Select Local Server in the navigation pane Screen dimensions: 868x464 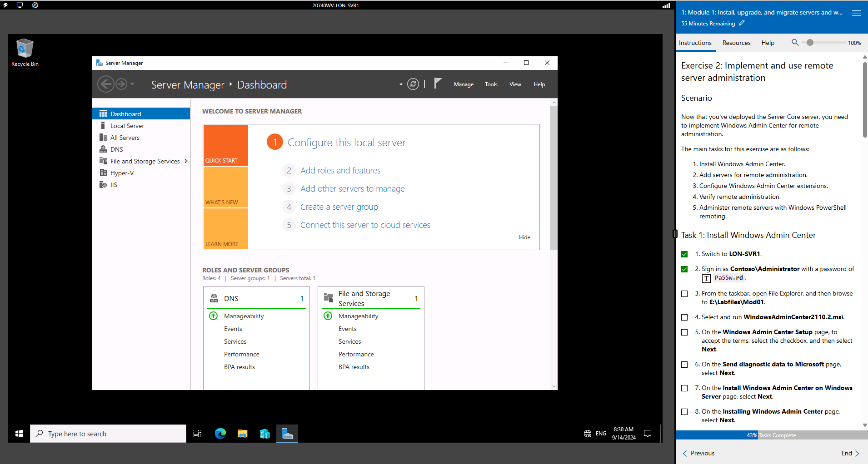(141, 126)
